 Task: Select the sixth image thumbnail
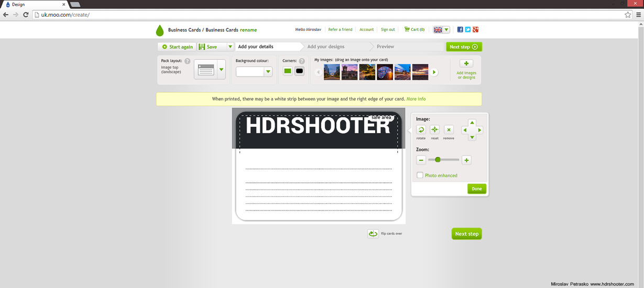420,72
